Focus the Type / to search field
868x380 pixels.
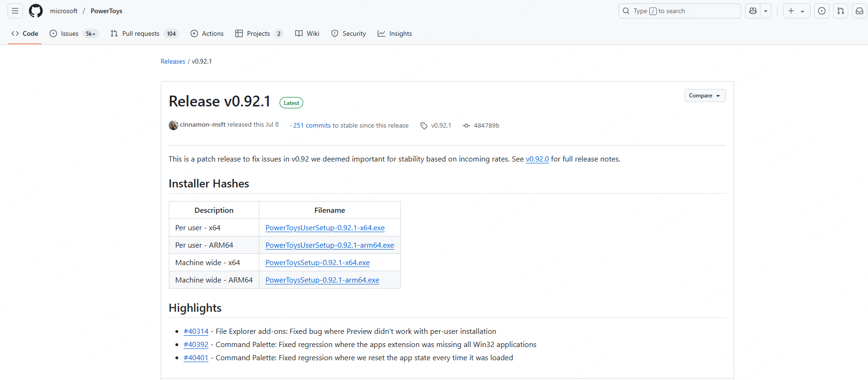679,11
